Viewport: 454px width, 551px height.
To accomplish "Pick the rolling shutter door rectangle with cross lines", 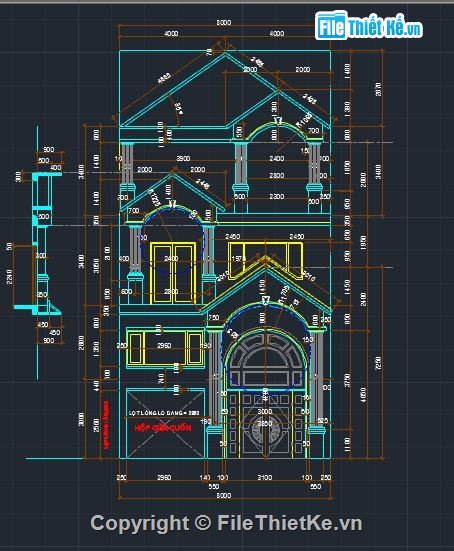I will [x=165, y=423].
